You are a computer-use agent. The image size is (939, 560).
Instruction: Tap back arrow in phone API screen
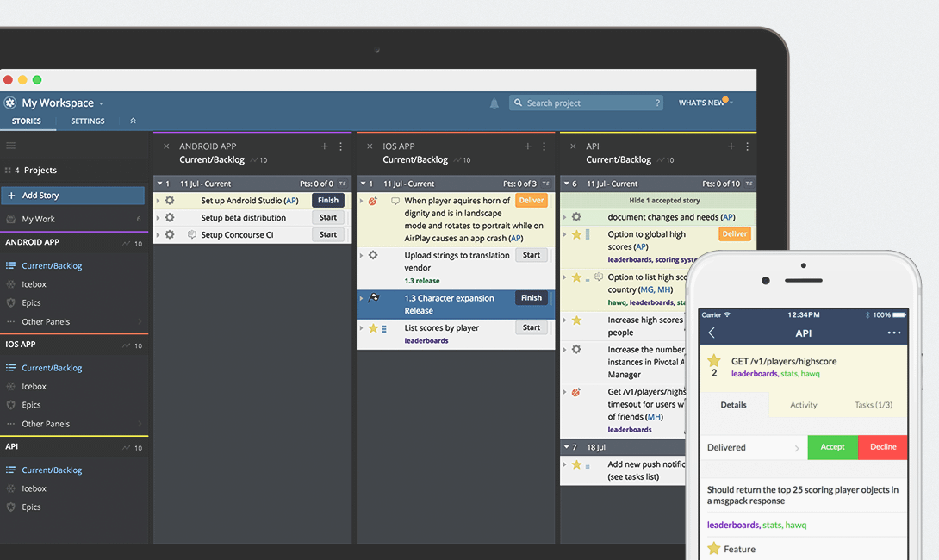pyautogui.click(x=712, y=333)
